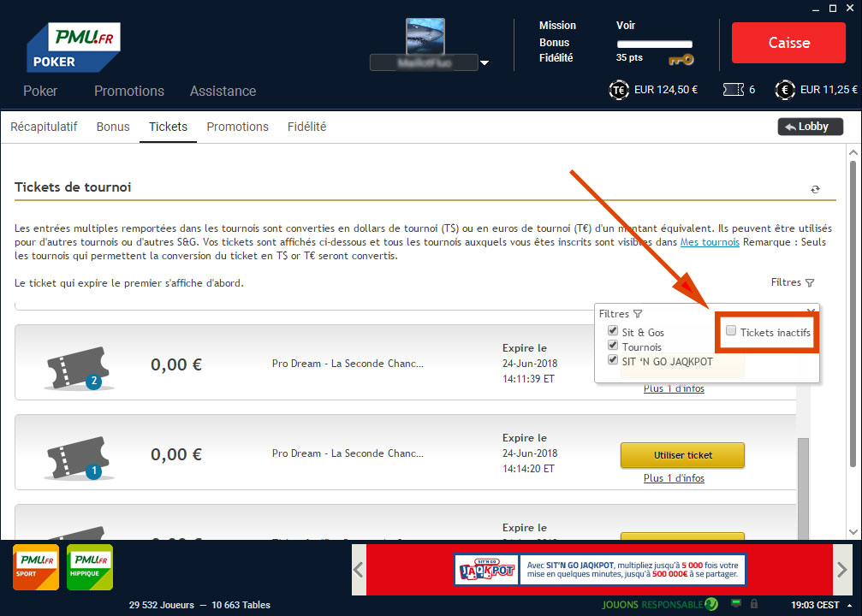
Task: Switch to the Récapitulatif tab
Action: pos(44,127)
